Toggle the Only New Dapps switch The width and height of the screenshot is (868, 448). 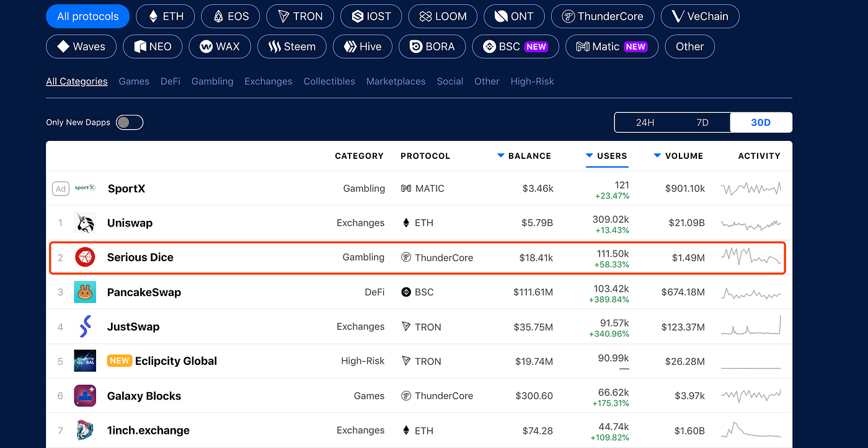[130, 122]
